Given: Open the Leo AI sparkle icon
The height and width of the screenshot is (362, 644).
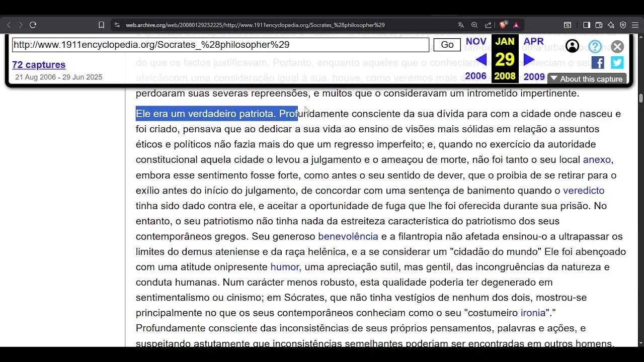Looking at the screenshot, I should 611,25.
